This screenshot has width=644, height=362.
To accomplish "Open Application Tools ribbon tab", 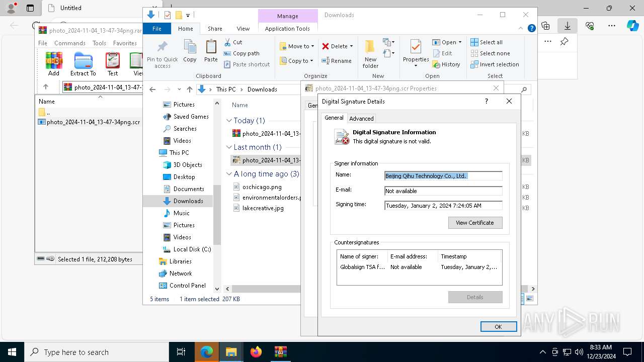I will [287, 29].
